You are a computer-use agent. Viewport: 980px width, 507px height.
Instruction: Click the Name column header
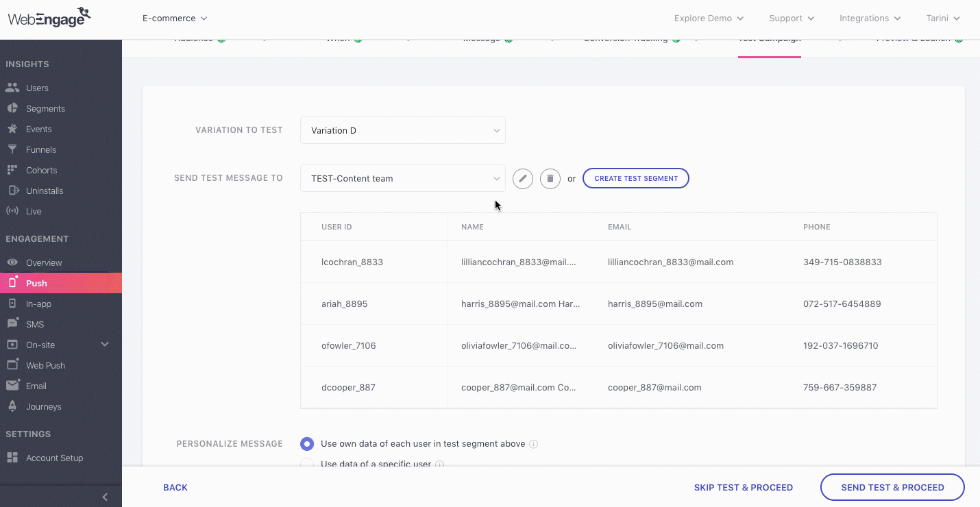coord(472,227)
